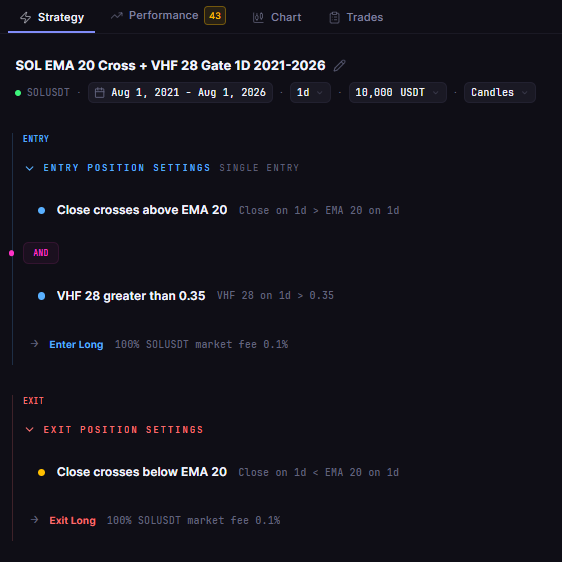This screenshot has width=562, height=562.
Task: Select Close crosses below EMA 20 condition
Action: [x=142, y=472]
